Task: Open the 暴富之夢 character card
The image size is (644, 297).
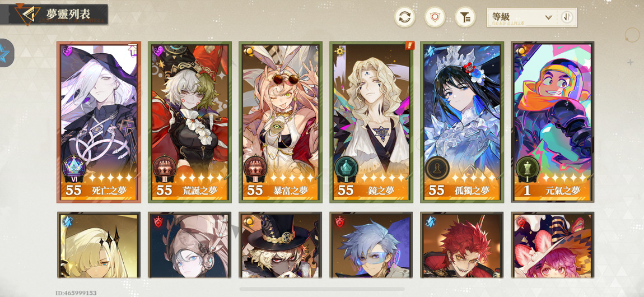Action: 281,122
